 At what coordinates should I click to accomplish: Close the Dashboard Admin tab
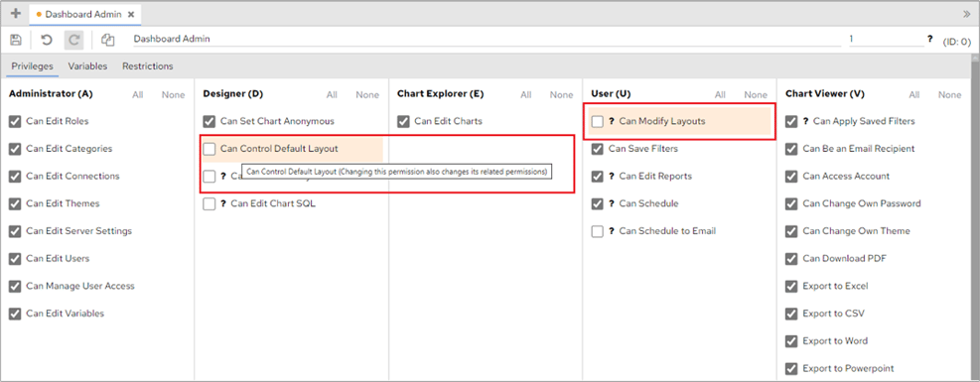pyautogui.click(x=131, y=14)
